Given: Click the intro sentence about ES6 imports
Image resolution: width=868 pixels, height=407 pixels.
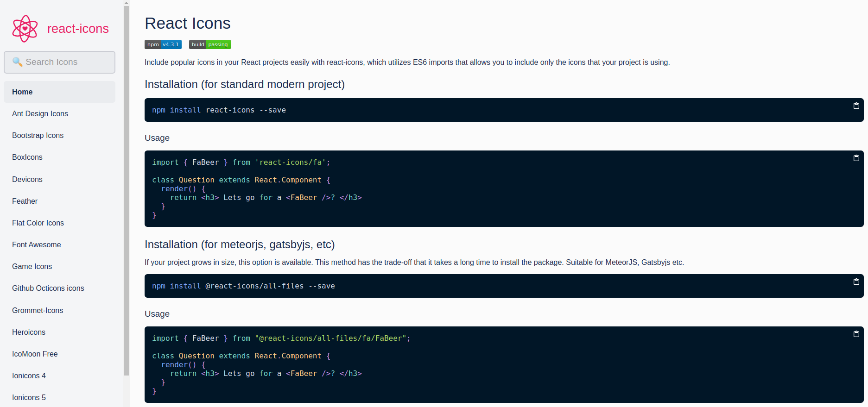Looking at the screenshot, I should (407, 62).
